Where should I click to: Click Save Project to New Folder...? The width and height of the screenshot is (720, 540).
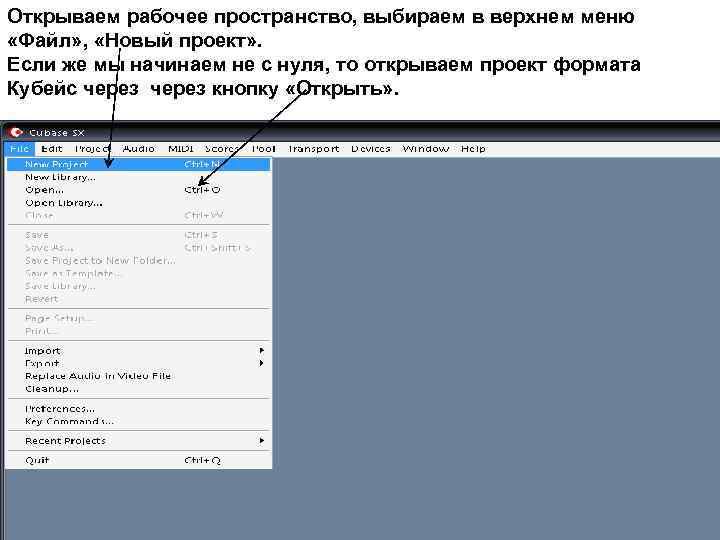click(x=139, y=260)
